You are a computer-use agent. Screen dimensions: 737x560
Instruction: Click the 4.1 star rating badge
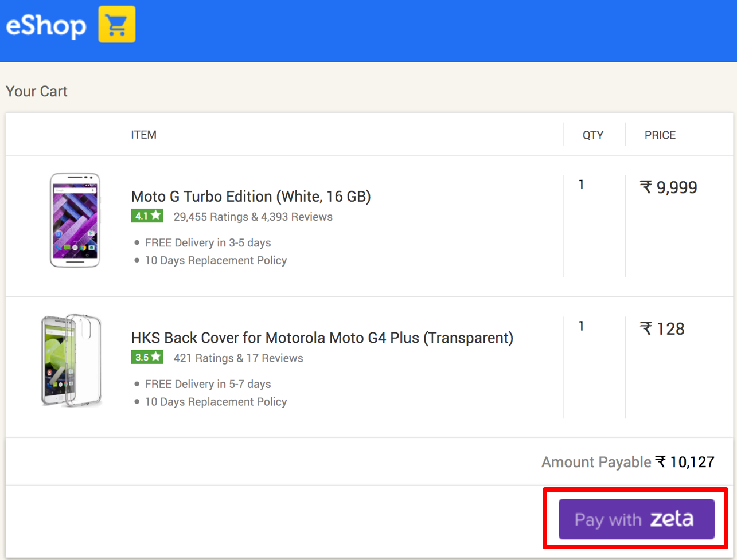click(x=147, y=216)
